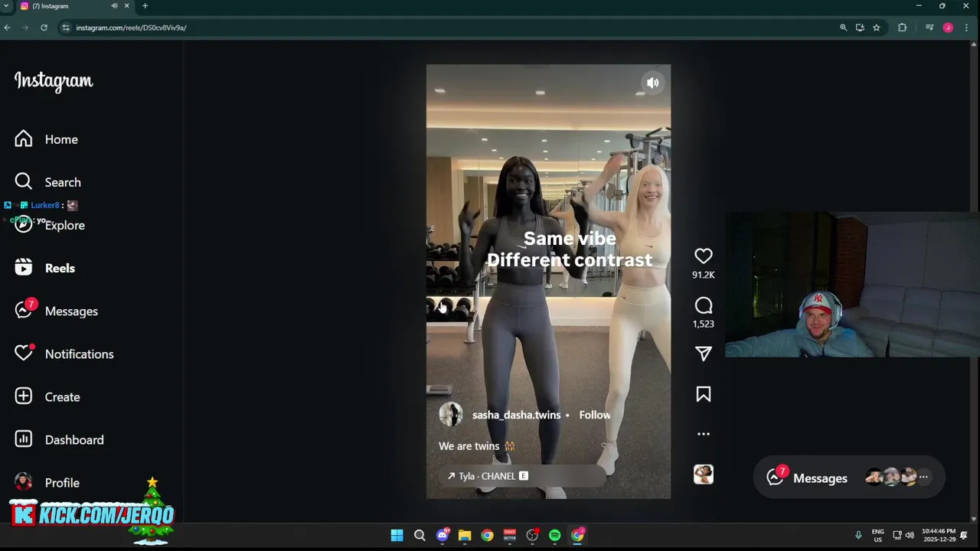The image size is (980, 551).
Task: Open Notifications in the sidebar
Action: tap(64, 354)
